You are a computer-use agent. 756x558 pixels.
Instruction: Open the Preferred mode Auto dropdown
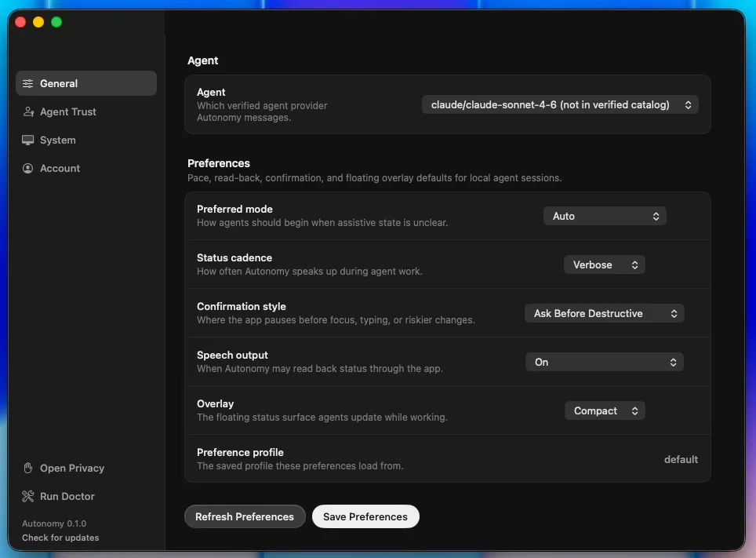[x=605, y=217]
